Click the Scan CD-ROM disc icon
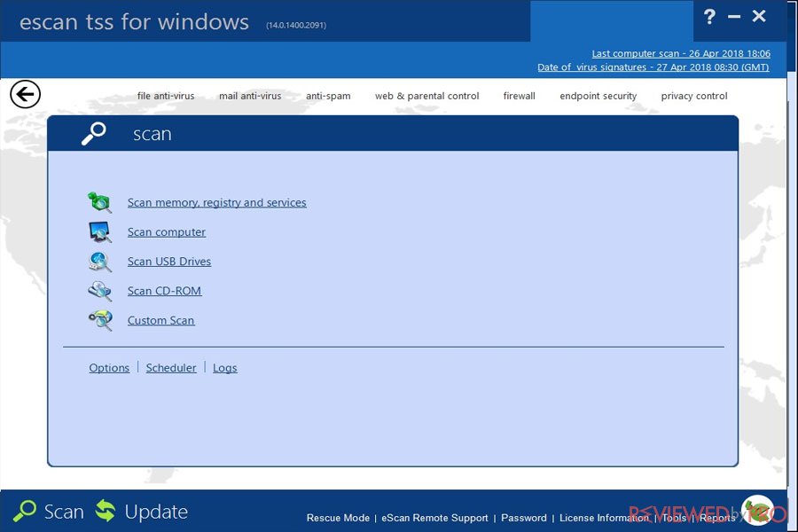Image resolution: width=798 pixels, height=532 pixels. tap(99, 291)
